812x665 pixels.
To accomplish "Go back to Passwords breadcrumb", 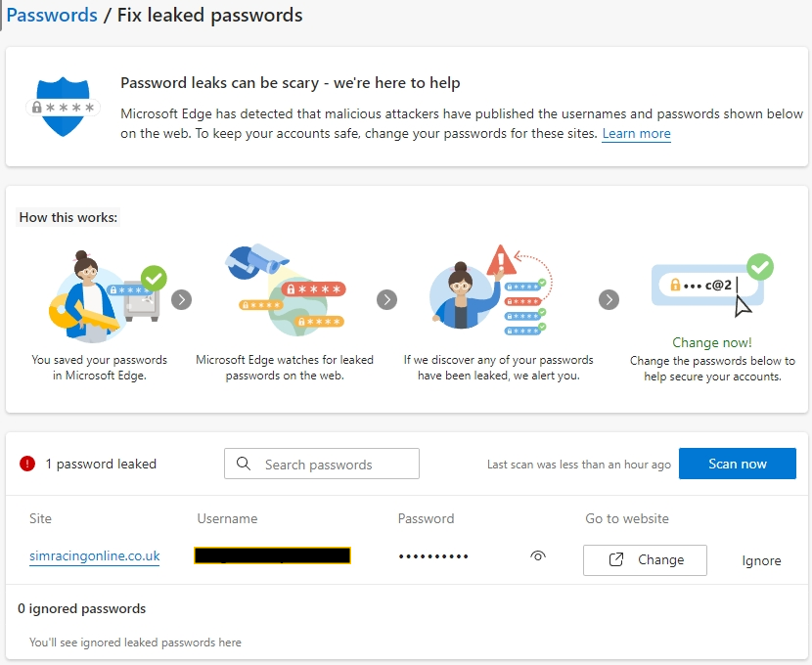I will click(x=52, y=15).
